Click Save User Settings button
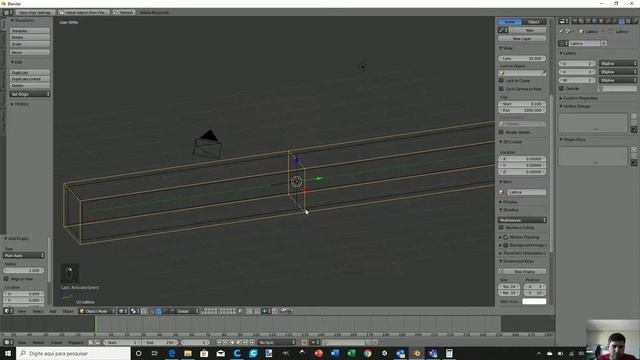This screenshot has width=640, height=360. [35, 13]
